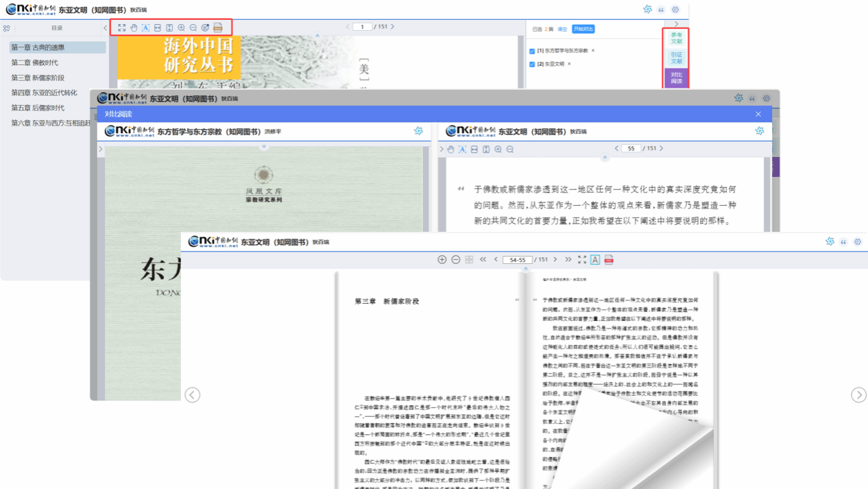
Task: Click the 54-55 page number field
Action: click(517, 260)
